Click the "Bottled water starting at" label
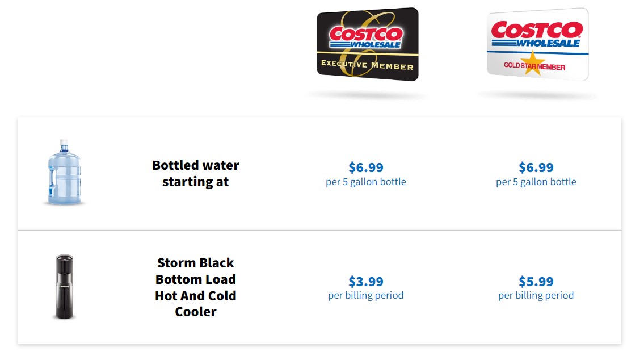Screen dimensions: 644x356 [x=196, y=173]
